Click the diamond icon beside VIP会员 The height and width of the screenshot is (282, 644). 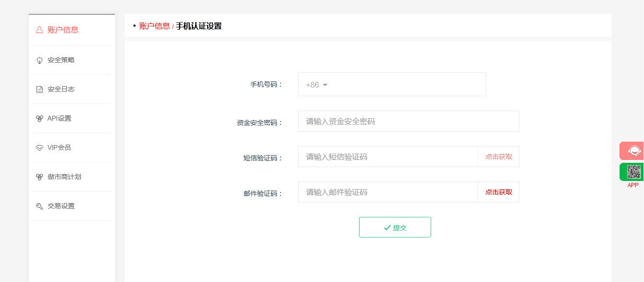click(x=39, y=148)
